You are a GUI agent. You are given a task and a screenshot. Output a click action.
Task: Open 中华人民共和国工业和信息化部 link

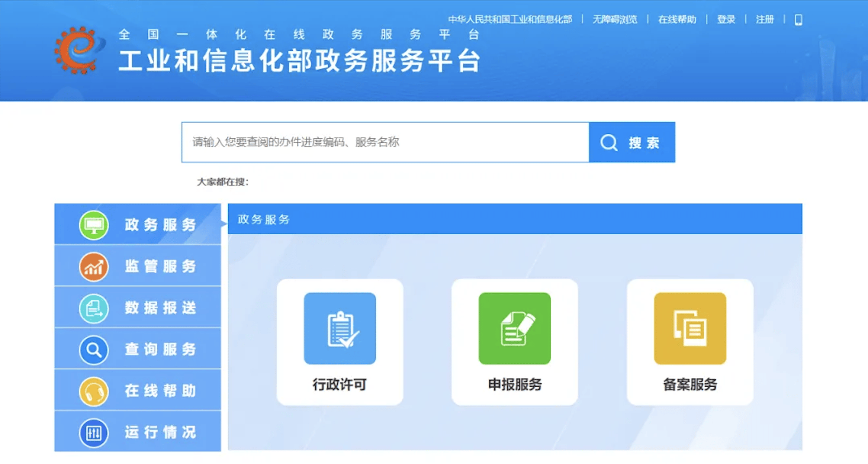pos(510,20)
